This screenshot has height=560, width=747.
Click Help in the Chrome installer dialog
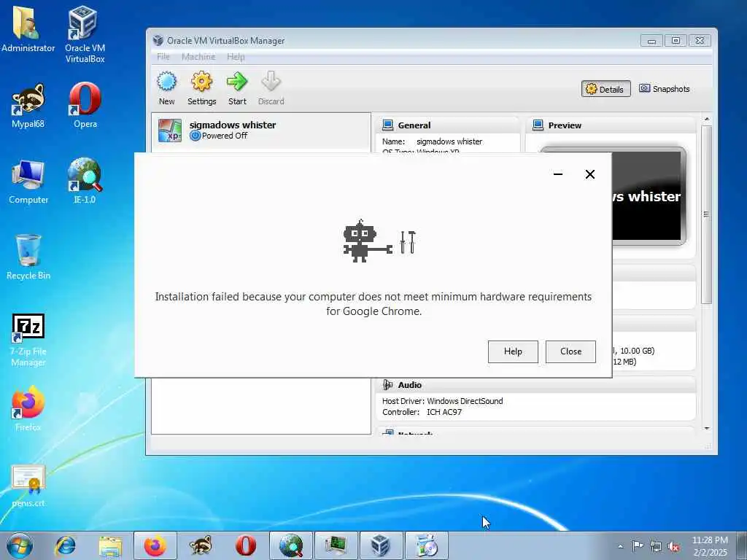[513, 351]
